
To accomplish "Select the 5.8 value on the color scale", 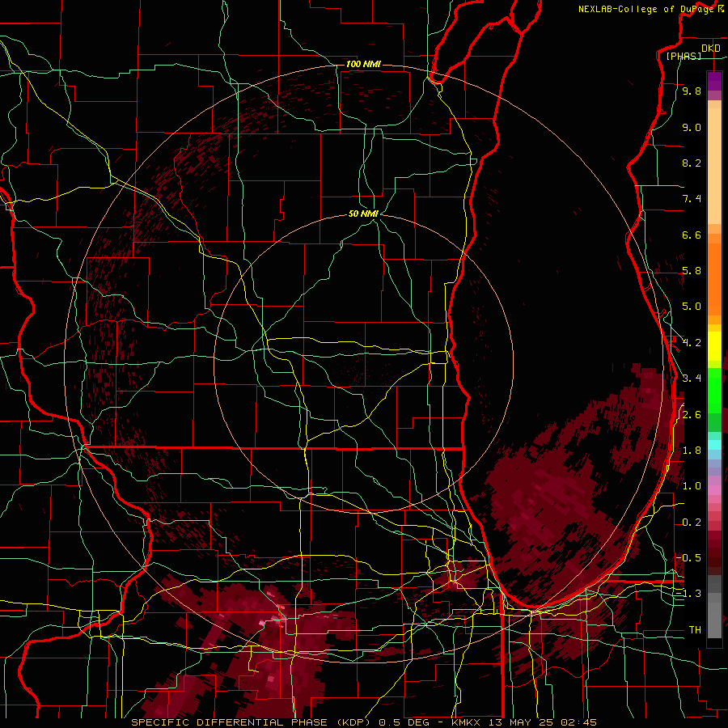I will coord(692,271).
